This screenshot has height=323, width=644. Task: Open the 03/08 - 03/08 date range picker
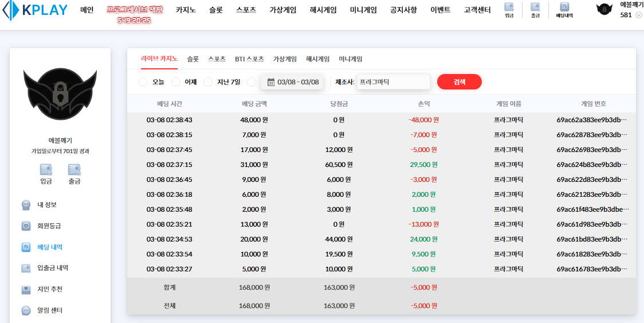point(292,82)
